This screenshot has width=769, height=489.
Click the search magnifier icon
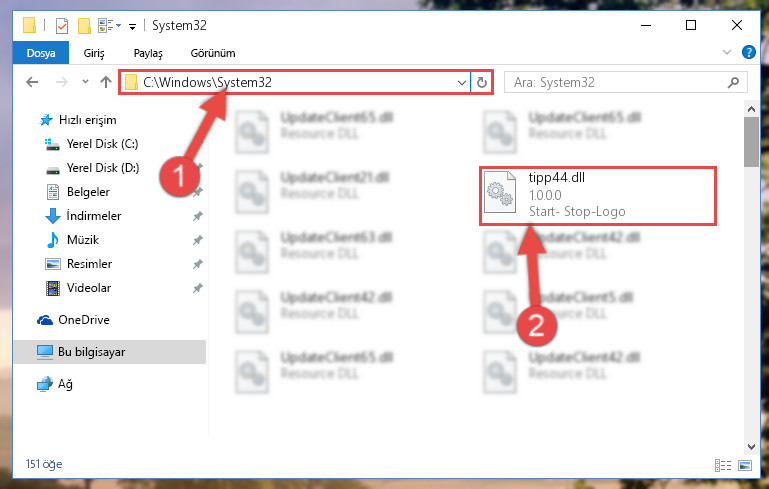[x=733, y=82]
